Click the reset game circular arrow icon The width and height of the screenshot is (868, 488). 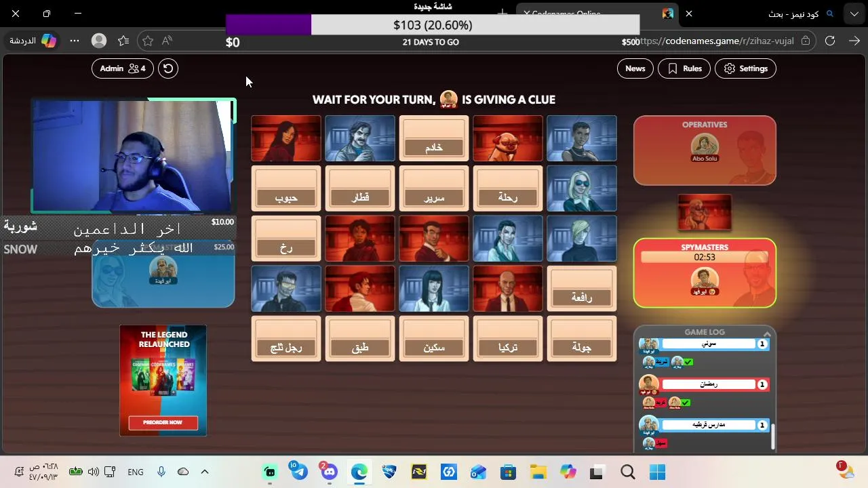168,68
